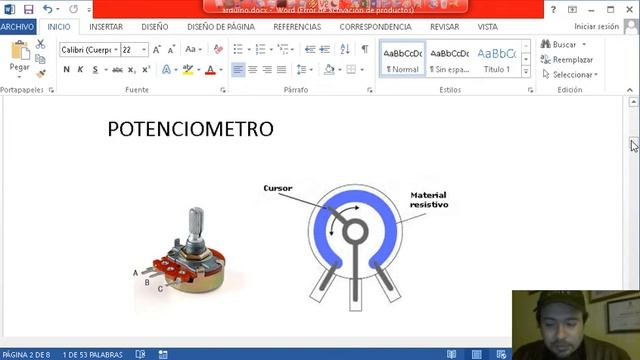Apply the Sin espaciado style
The image size is (640, 360).
pos(449,59)
